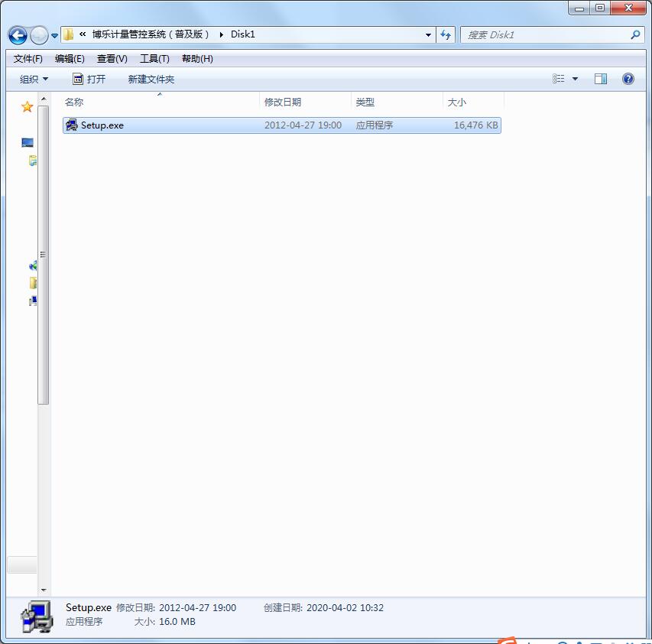Click the search magnifier icon

coord(635,35)
